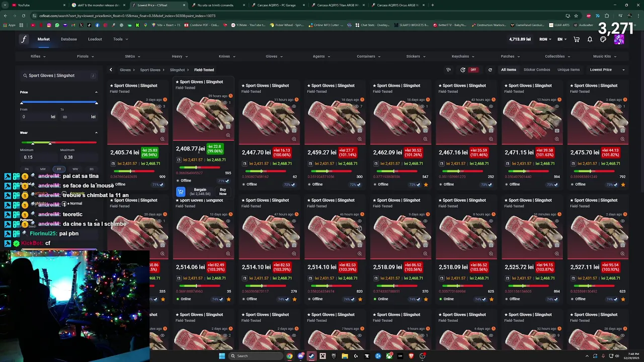This screenshot has height=362, width=644.
Task: Open the Tools dropdown in top nav
Action: [x=120, y=39]
